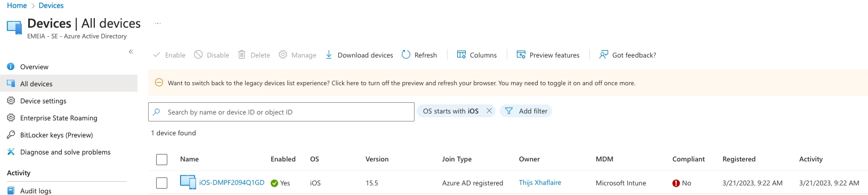Screen dimensions: 868x195
Task: Open owner Thijs Xhaflaire
Action: [x=540, y=182]
